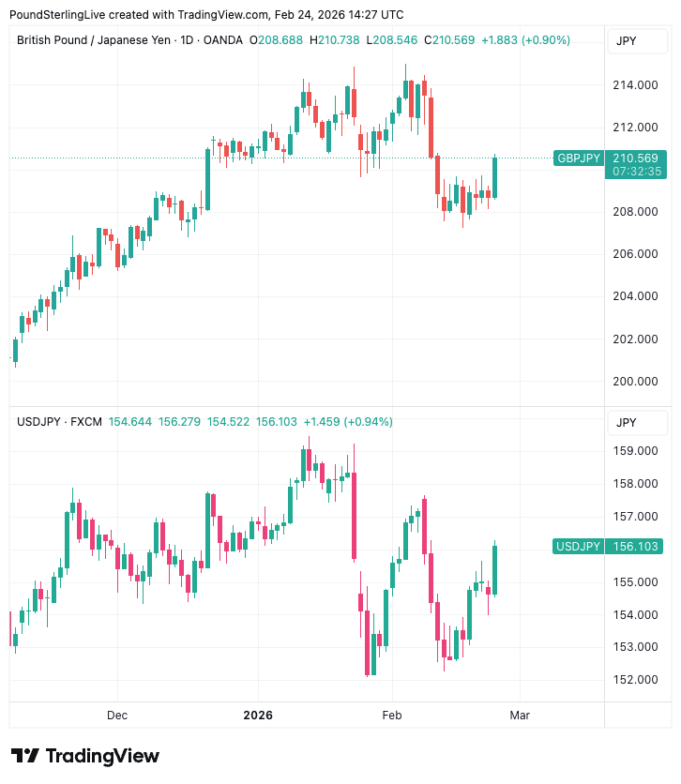The image size is (681, 784).
Task: Click the 200.000 price axis level
Action: (634, 381)
